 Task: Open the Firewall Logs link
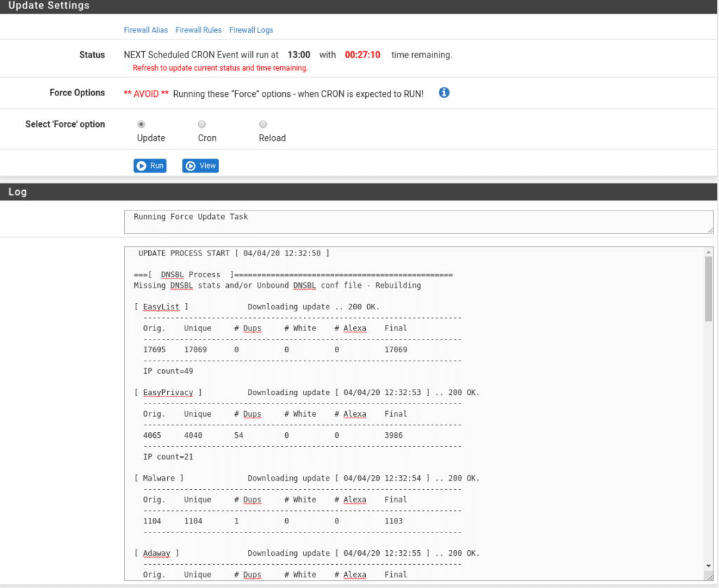click(x=251, y=29)
